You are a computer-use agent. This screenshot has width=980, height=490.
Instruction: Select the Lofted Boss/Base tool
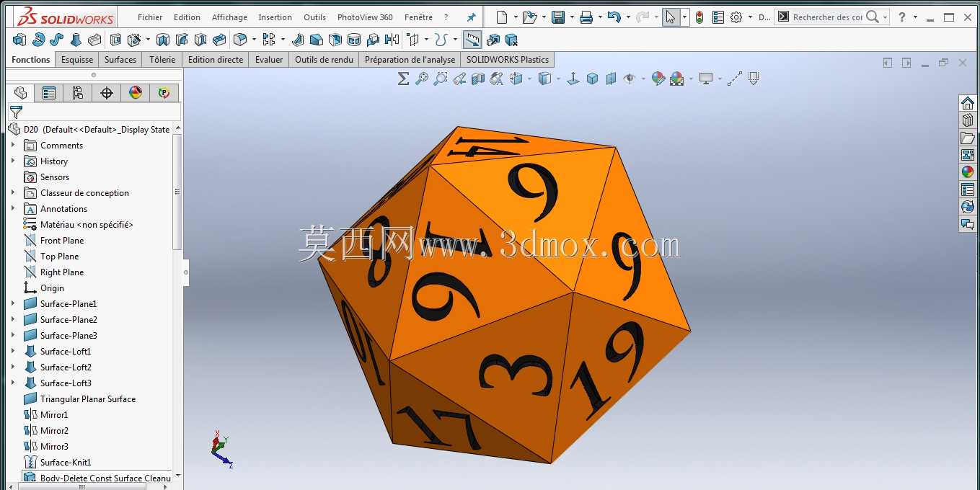75,40
